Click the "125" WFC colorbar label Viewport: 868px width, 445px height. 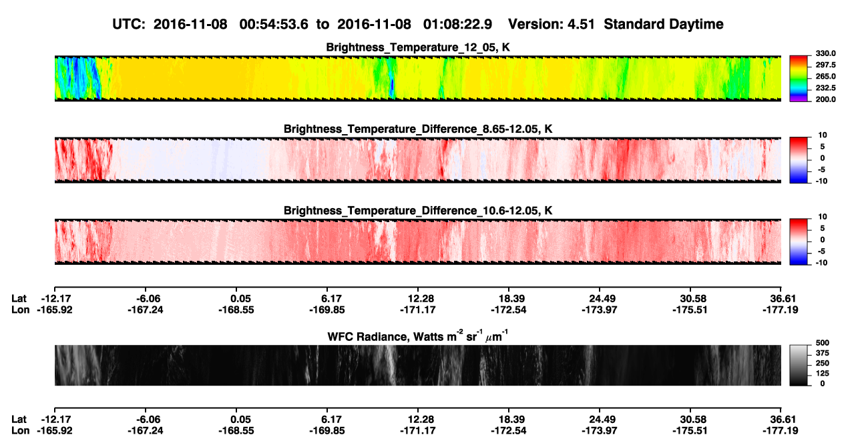point(822,374)
